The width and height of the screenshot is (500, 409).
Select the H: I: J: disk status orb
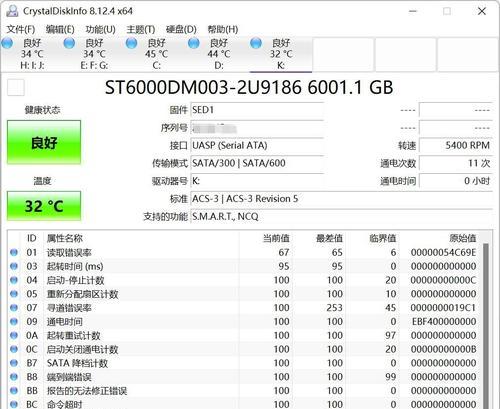click(x=7, y=43)
